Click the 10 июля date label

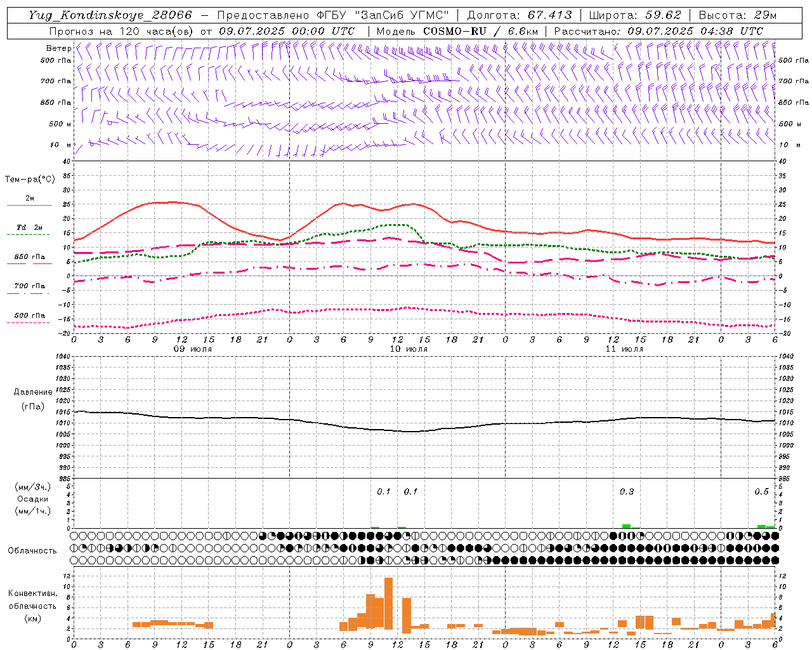point(409,349)
